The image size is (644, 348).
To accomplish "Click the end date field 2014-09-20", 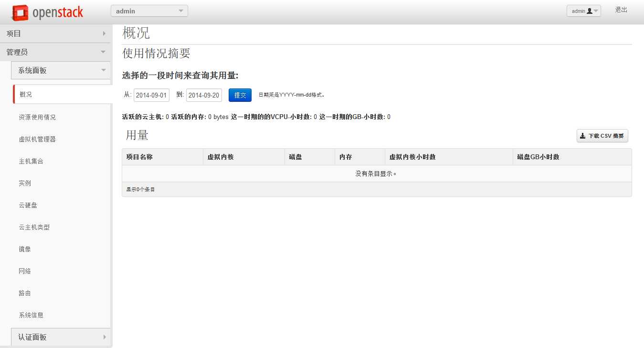I will (x=204, y=95).
